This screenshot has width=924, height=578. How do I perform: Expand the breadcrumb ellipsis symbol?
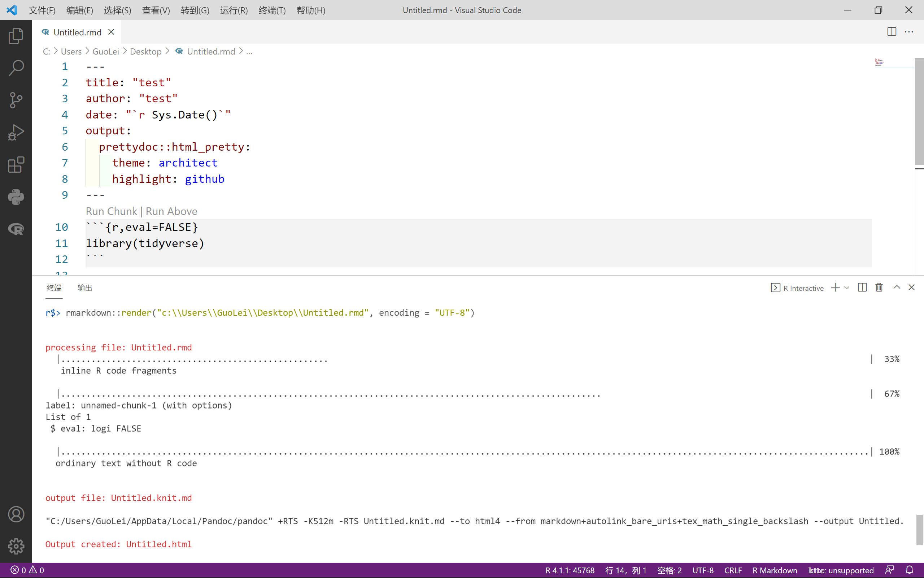click(x=249, y=52)
